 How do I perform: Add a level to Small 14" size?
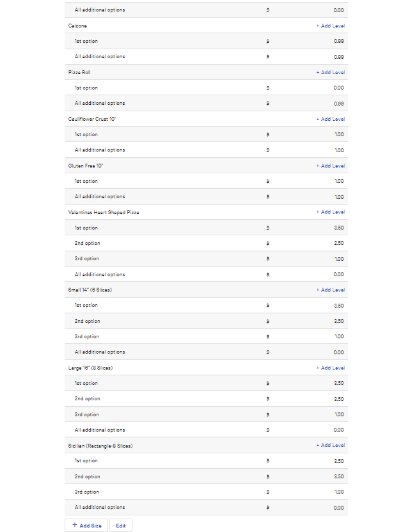coord(330,290)
